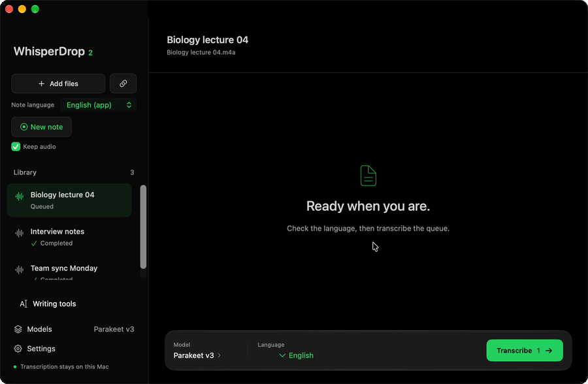This screenshot has height=384, width=588.
Task: Open the Interview notes library item
Action: (x=69, y=236)
